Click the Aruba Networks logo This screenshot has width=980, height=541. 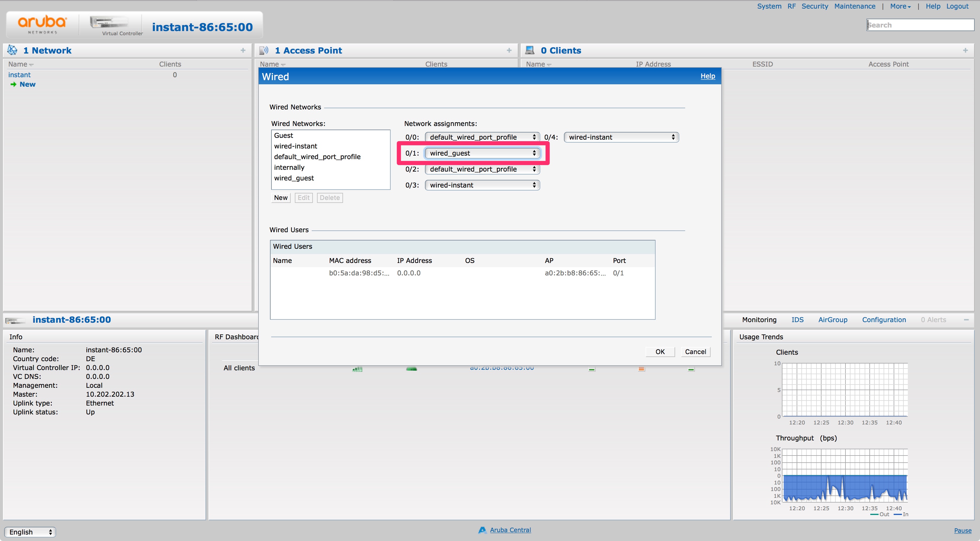42,25
